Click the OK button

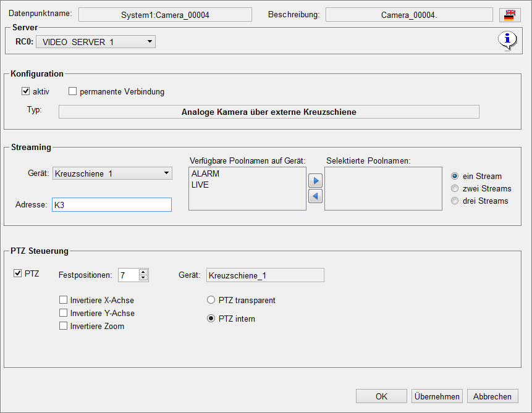coord(381,396)
